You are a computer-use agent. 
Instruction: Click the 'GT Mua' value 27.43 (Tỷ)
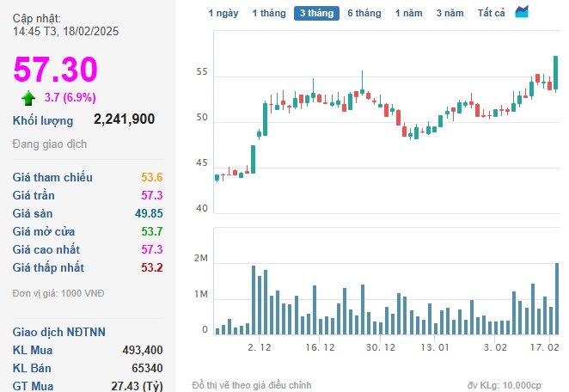click(137, 386)
